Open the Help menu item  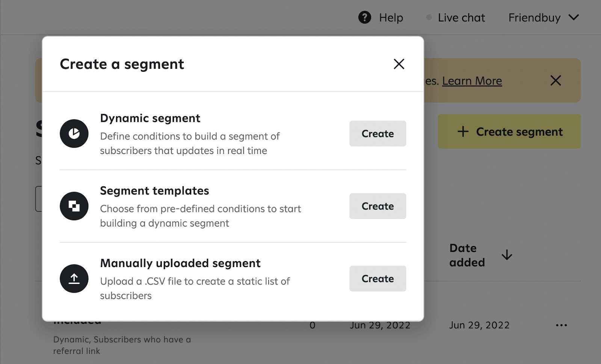click(x=391, y=18)
